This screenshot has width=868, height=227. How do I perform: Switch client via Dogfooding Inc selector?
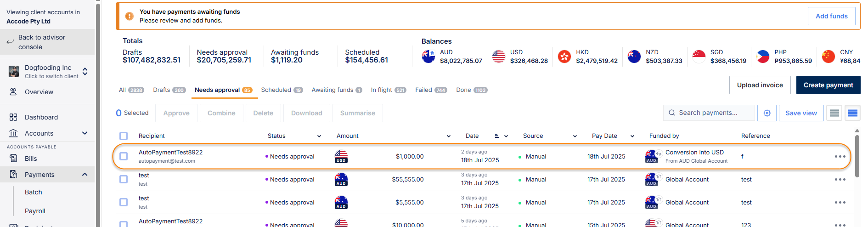tap(85, 72)
